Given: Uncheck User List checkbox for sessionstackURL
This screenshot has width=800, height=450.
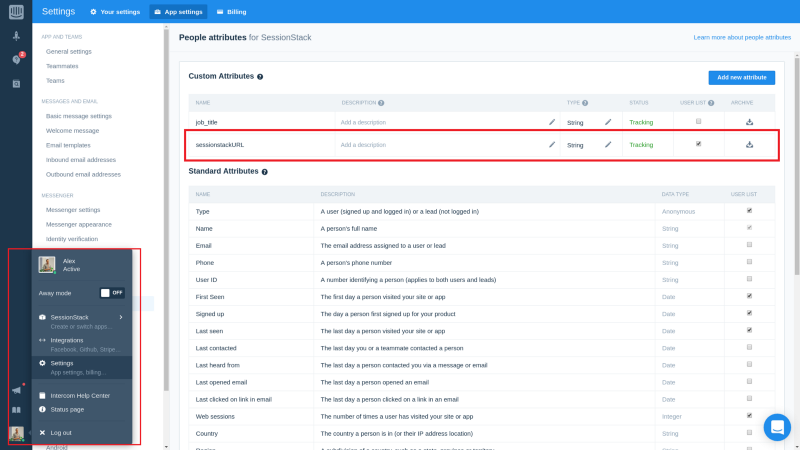Looking at the screenshot, I should [x=698, y=144].
